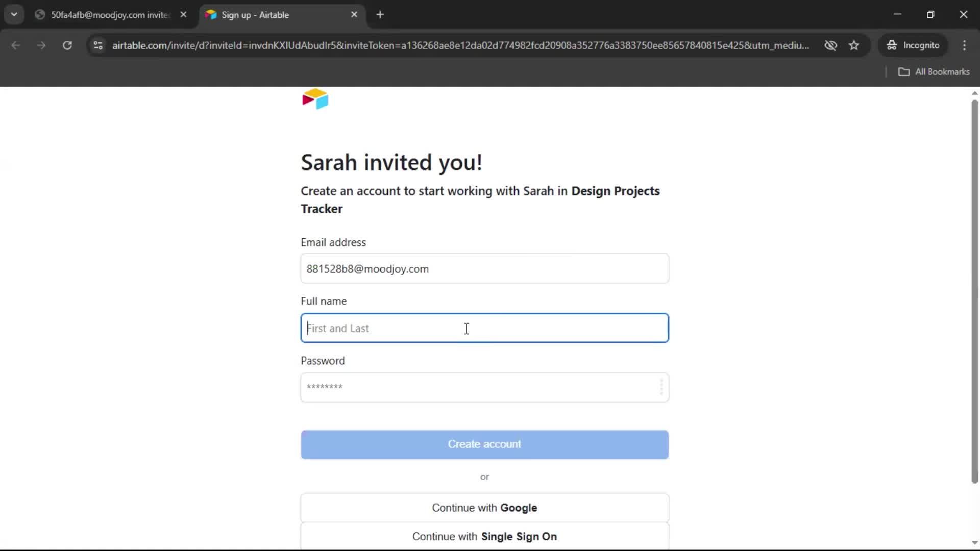This screenshot has width=980, height=551.
Task: Click the 'Password' label
Action: [x=323, y=361]
